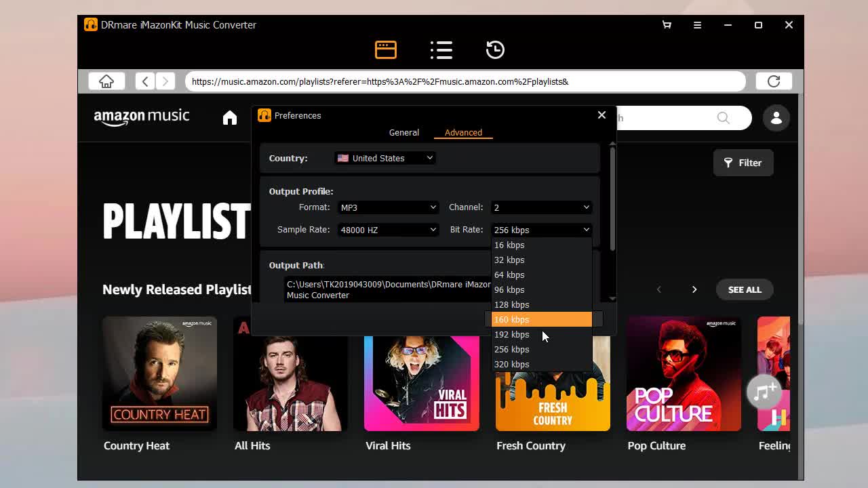Reload the page with refresh icon
Screen dimensions: 868x488
tap(774, 81)
